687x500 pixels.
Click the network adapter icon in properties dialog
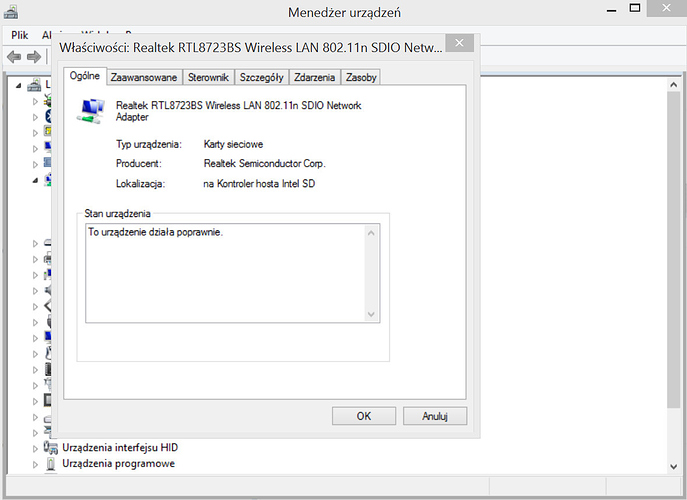(91, 111)
